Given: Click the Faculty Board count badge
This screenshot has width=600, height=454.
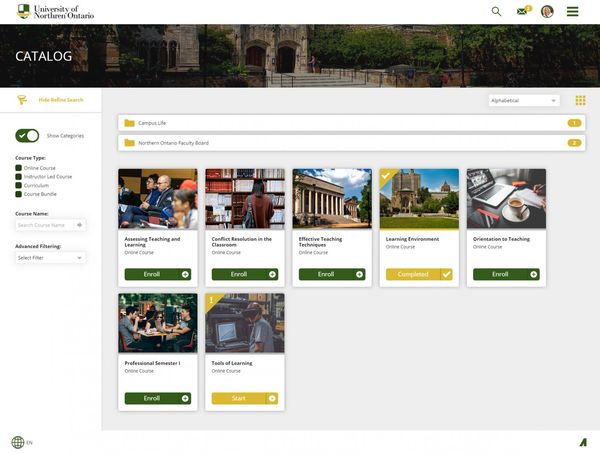Looking at the screenshot, I should tap(574, 143).
